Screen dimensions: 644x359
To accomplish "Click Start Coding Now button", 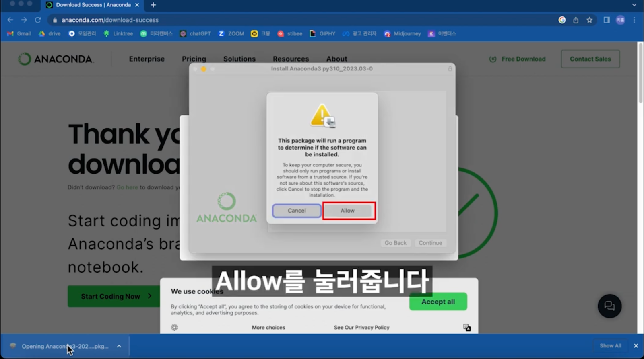I will coord(114,296).
